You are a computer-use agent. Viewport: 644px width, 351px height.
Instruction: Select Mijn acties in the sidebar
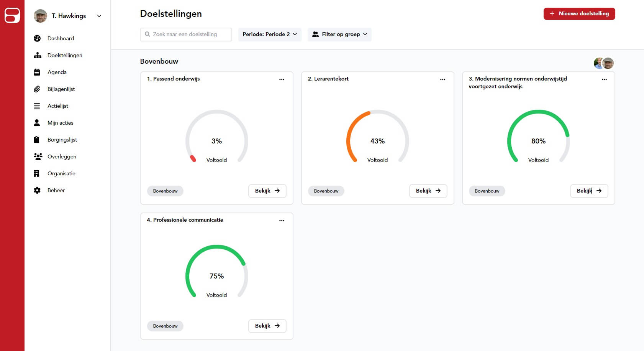coord(60,123)
